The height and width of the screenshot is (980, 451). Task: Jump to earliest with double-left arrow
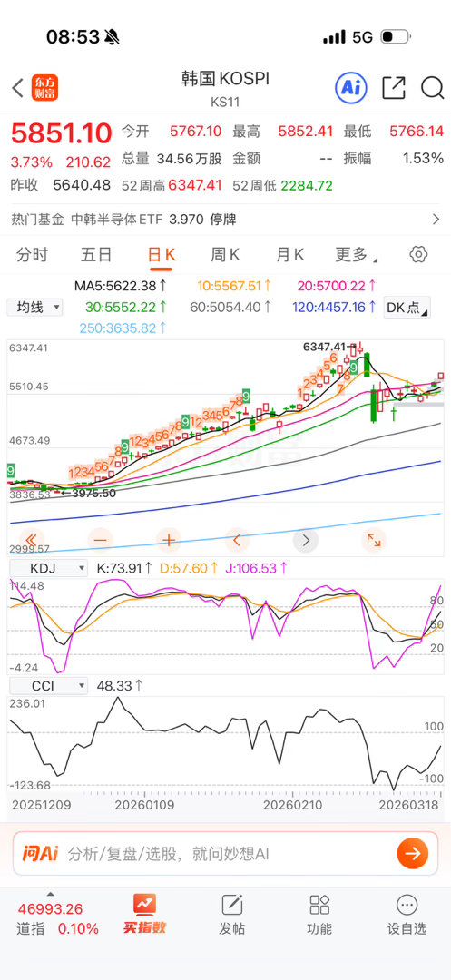(x=32, y=539)
